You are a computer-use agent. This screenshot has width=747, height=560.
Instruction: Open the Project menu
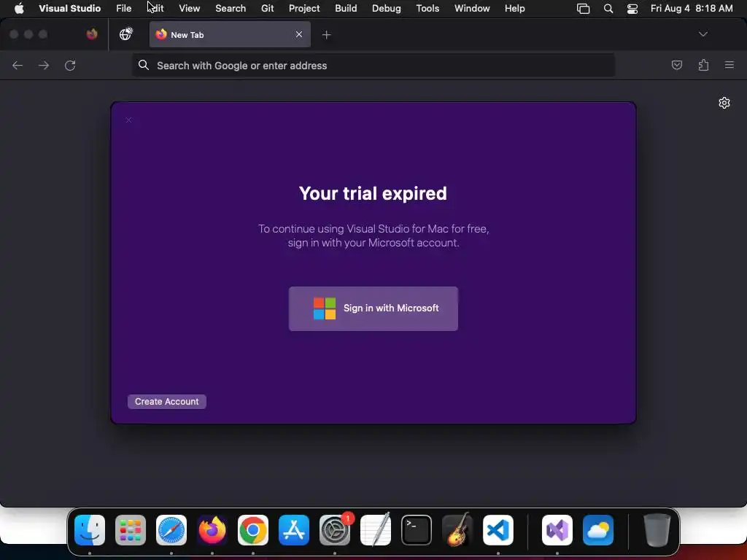coord(304,8)
